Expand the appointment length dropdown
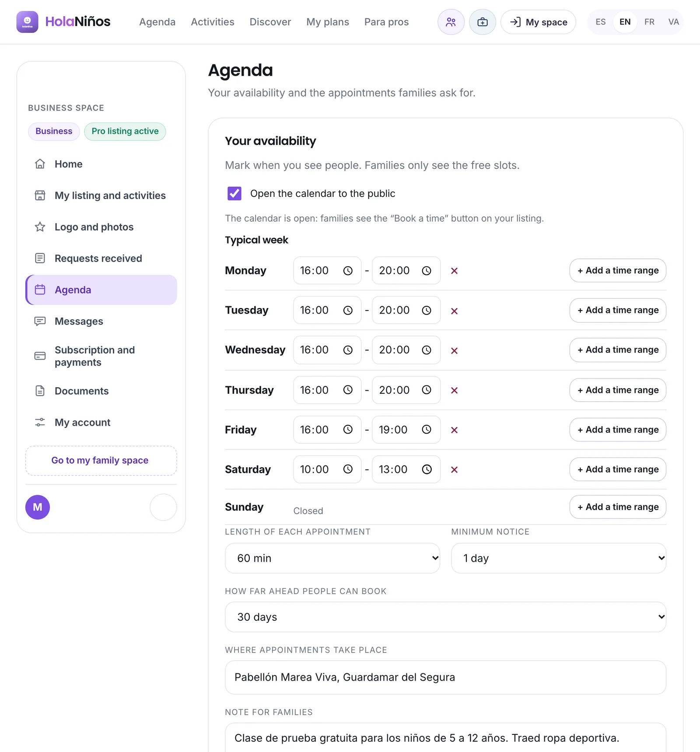 tap(332, 558)
